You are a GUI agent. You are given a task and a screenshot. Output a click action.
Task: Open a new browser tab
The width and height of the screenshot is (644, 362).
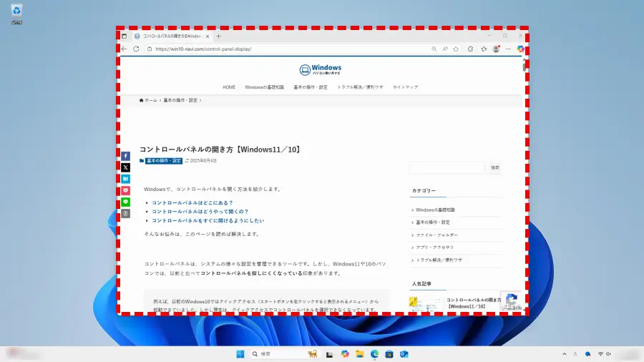point(218,36)
